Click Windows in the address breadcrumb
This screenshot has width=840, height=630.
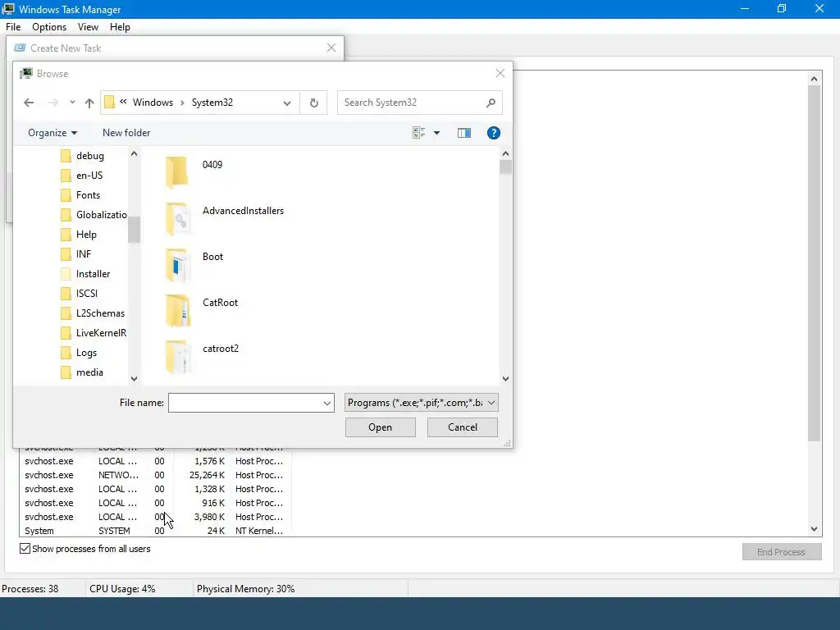click(x=153, y=103)
